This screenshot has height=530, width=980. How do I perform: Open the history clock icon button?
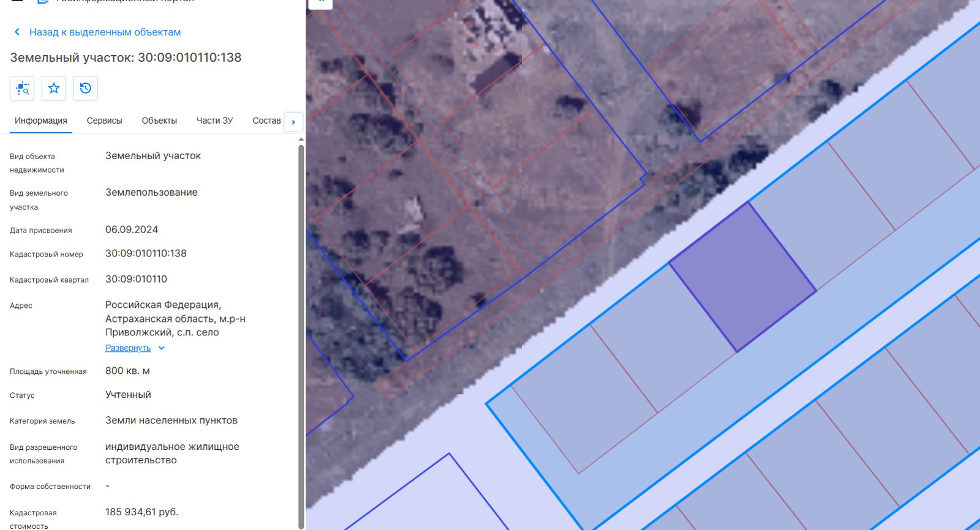(x=86, y=88)
